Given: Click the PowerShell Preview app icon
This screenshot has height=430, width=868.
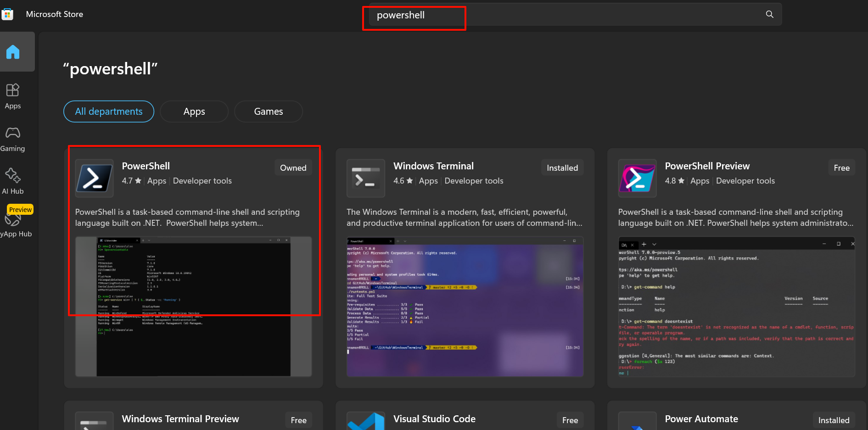Looking at the screenshot, I should coord(637,178).
